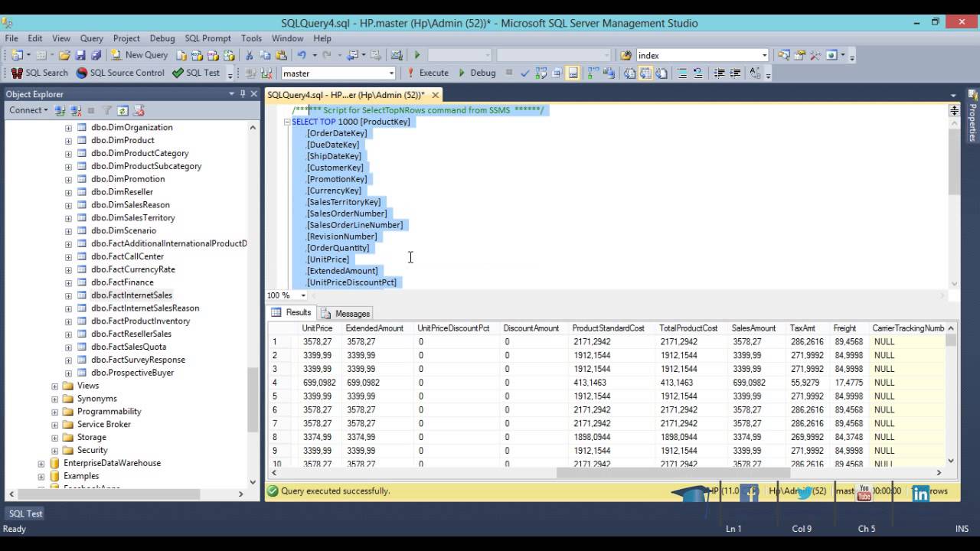Switch to the Messages tab
Image resolution: width=980 pixels, height=551 pixels.
(345, 313)
